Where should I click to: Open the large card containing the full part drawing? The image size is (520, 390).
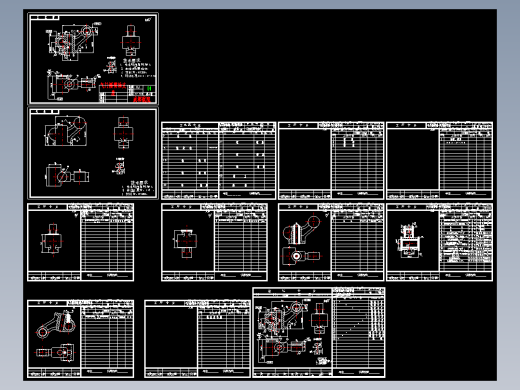pos(319,332)
